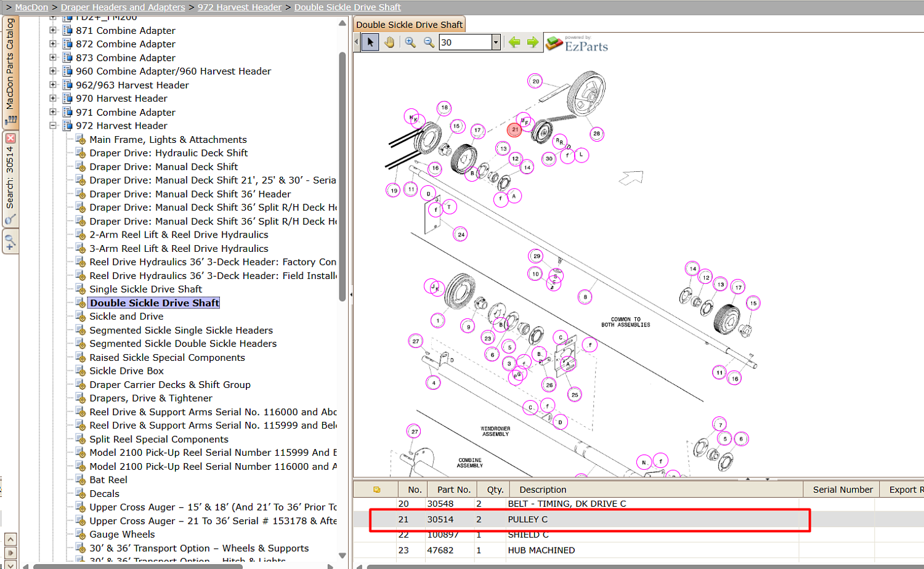Select the arrow pointer tool

pos(370,42)
